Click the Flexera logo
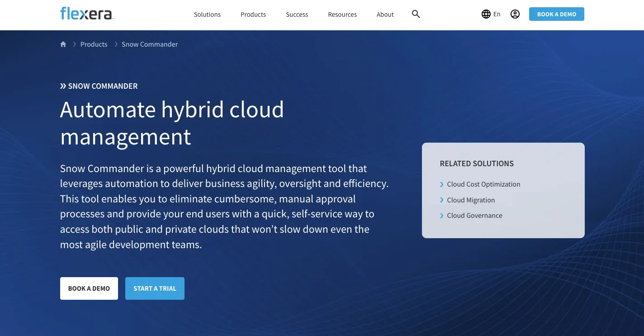644x336 pixels. tap(87, 14)
